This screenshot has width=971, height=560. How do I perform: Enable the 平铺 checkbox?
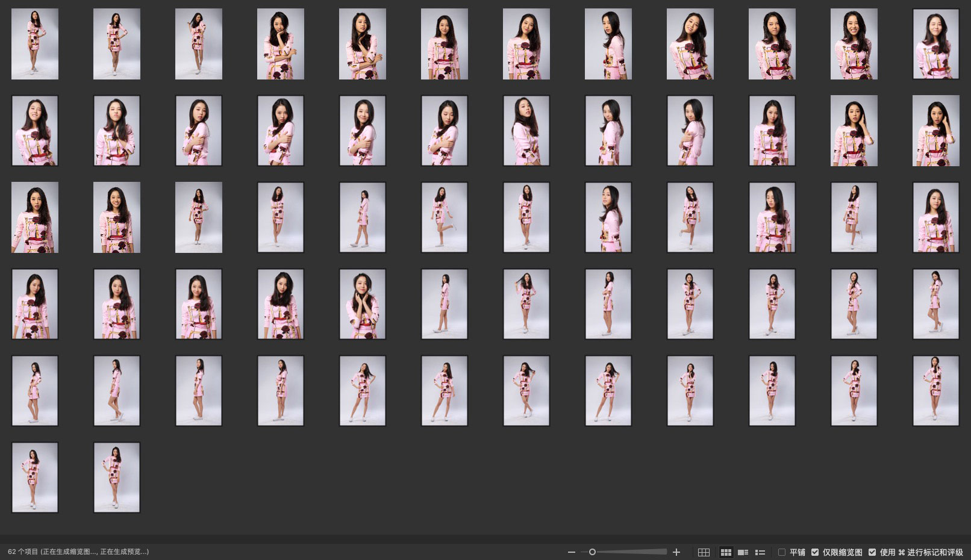pyautogui.click(x=782, y=552)
